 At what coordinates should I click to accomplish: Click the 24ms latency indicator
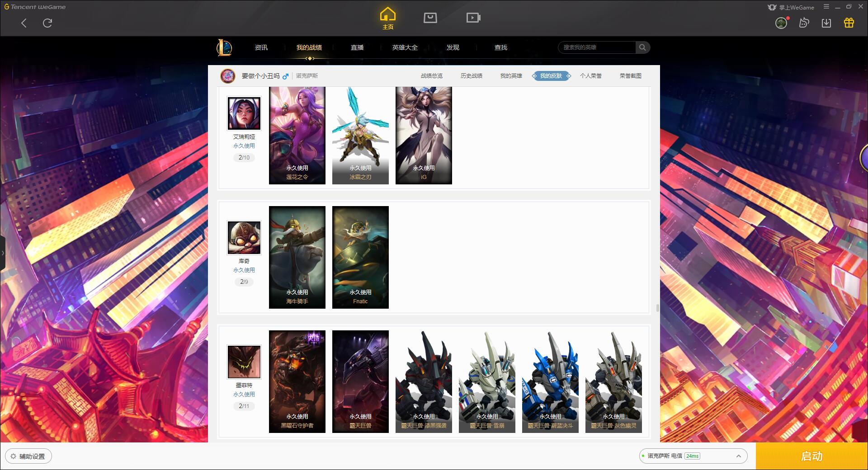[x=692, y=456]
